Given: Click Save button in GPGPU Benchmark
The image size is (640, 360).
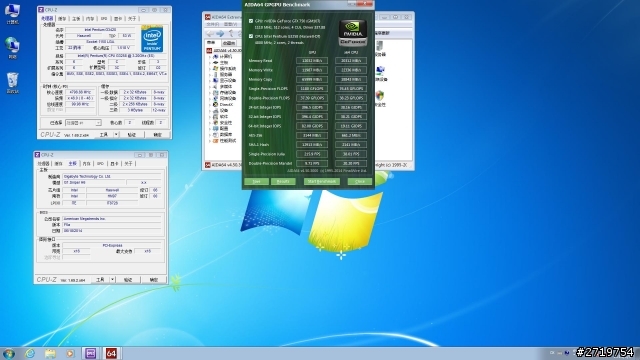Looking at the screenshot, I should pos(256,181).
